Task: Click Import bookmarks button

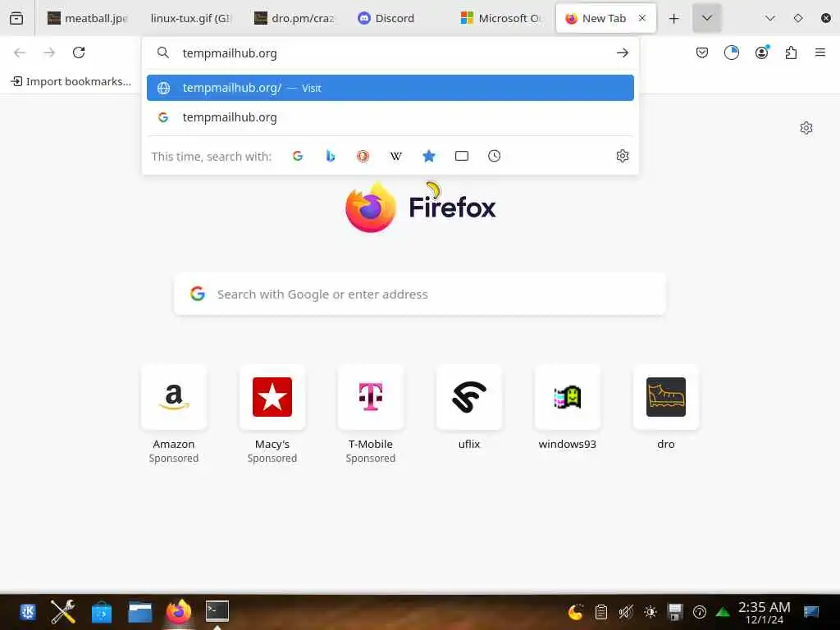Action: 72,81
